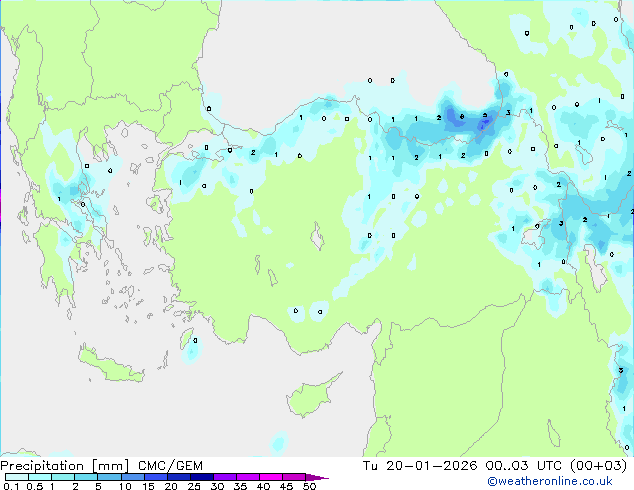Click the legend swatch for 35–40 mm

click(x=248, y=477)
